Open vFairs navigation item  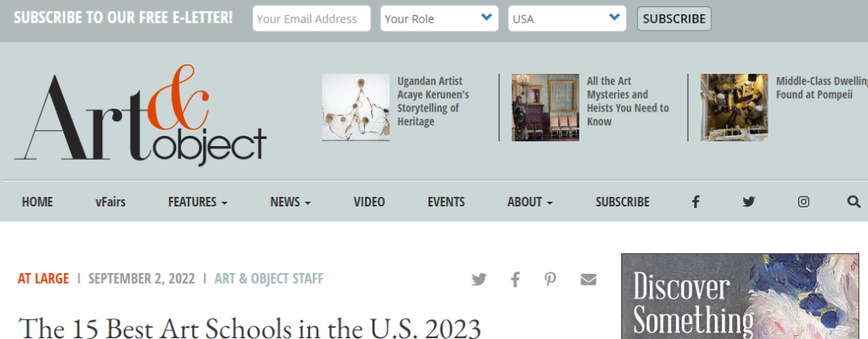coord(110,202)
